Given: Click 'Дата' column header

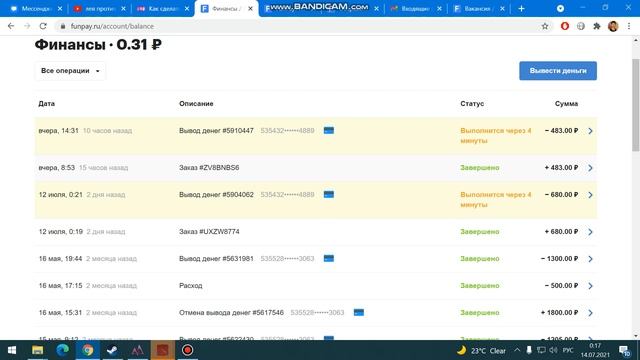Looking at the screenshot, I should point(47,104).
